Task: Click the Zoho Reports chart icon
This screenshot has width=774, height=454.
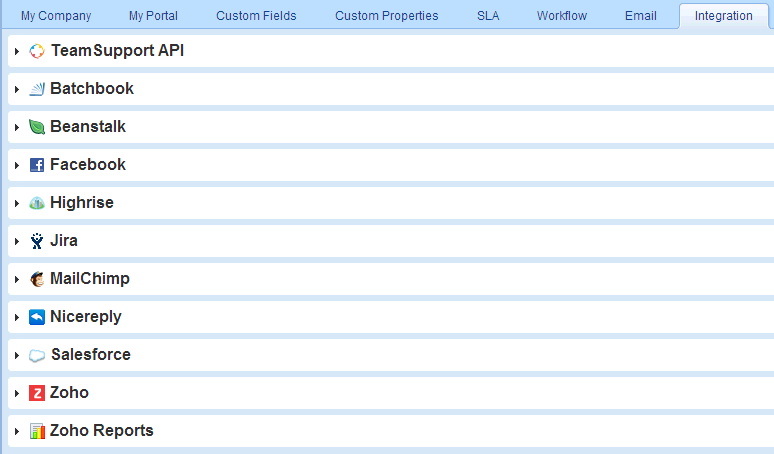Action: pos(37,431)
